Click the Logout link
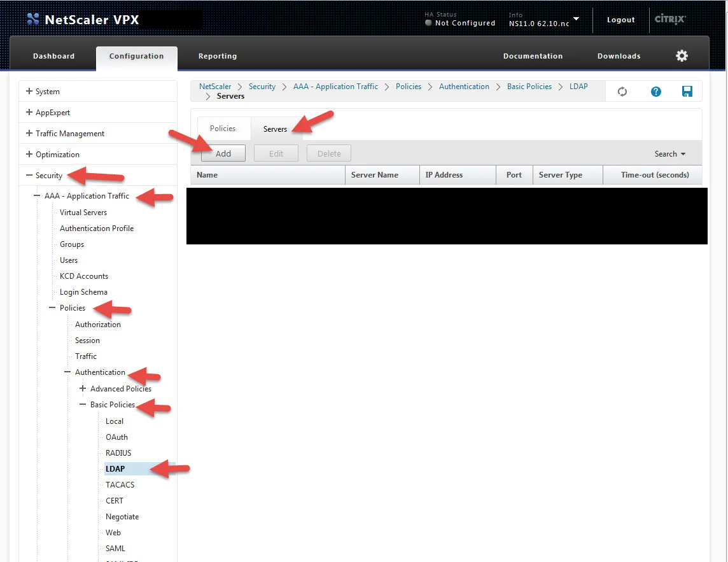This screenshot has height=562, width=728. click(x=620, y=20)
